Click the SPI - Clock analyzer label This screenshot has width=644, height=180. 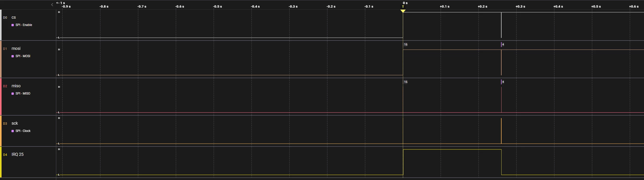pos(23,131)
